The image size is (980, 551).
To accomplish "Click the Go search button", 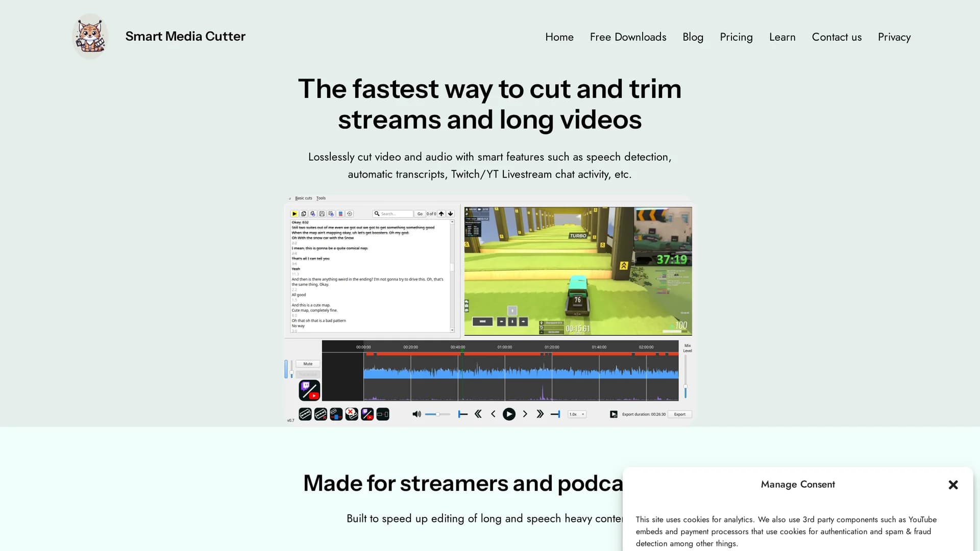I will (420, 214).
